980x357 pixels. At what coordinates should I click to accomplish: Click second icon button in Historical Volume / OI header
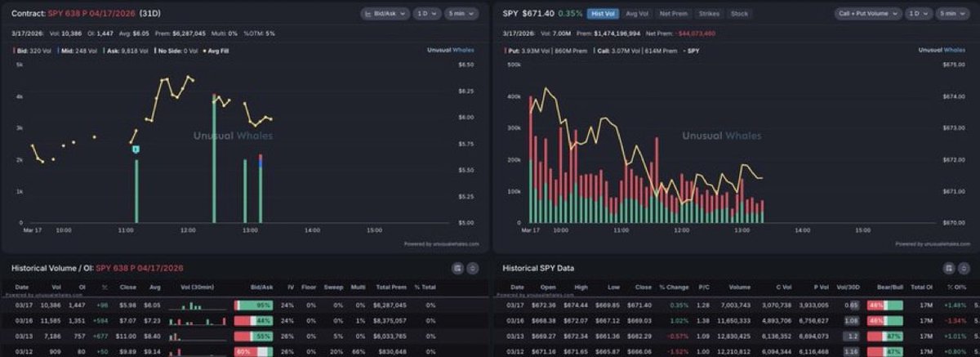click(473, 268)
